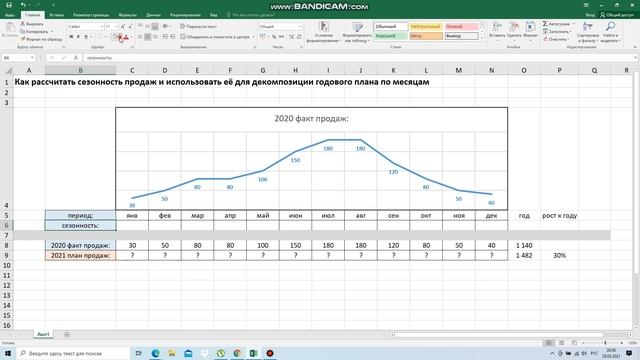The width and height of the screenshot is (640, 360).
Task: Center text horizontally in alignment group
Action: click(147, 37)
